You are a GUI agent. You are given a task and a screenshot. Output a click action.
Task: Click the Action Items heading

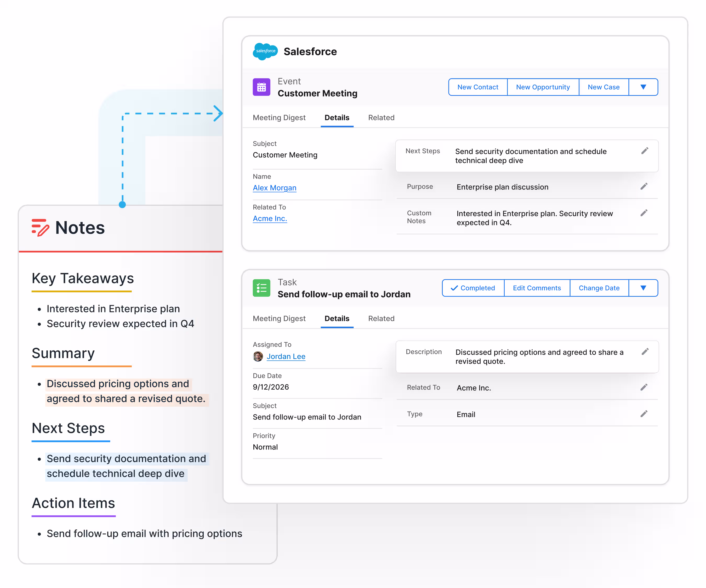point(73,503)
